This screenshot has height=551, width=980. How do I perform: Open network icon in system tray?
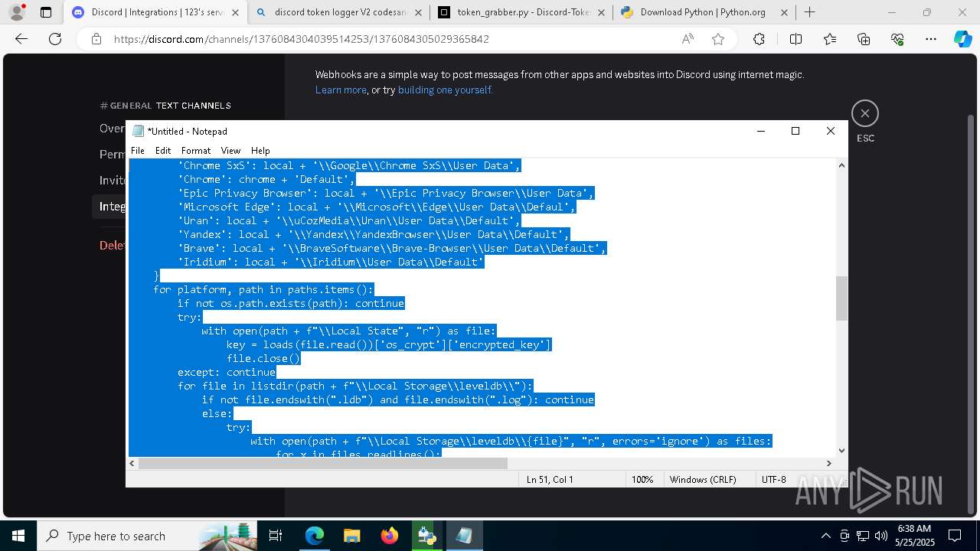click(x=863, y=536)
